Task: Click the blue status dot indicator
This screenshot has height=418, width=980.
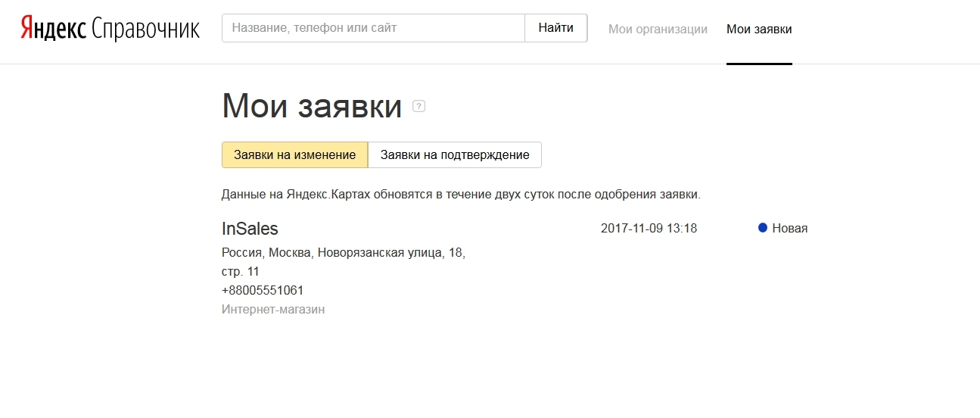Action: pos(763,228)
